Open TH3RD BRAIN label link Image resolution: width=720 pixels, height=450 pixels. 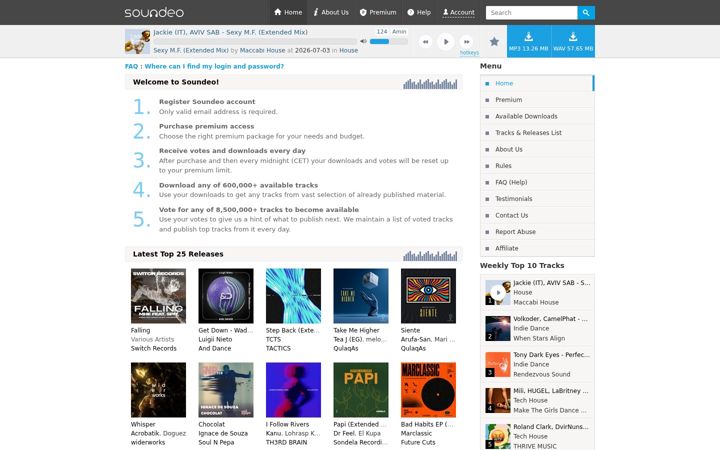(287, 442)
